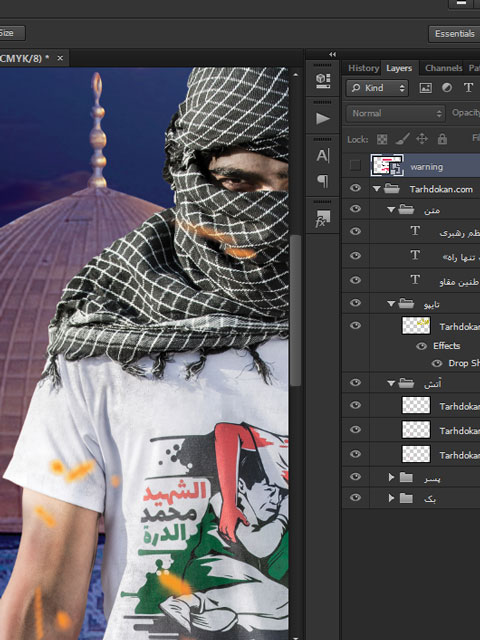The image size is (480, 640).
Task: Lock transparent pixels icon
Action: click(x=382, y=139)
